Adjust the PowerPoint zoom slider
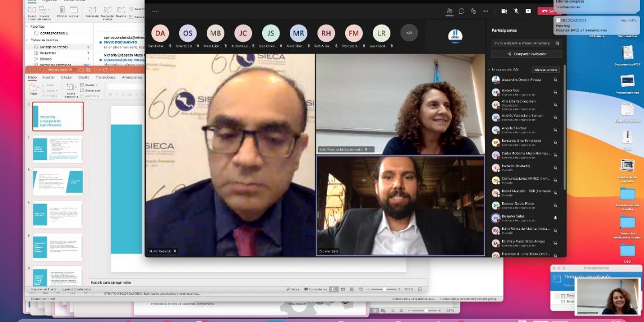The width and height of the screenshot is (644, 322). (x=385, y=289)
